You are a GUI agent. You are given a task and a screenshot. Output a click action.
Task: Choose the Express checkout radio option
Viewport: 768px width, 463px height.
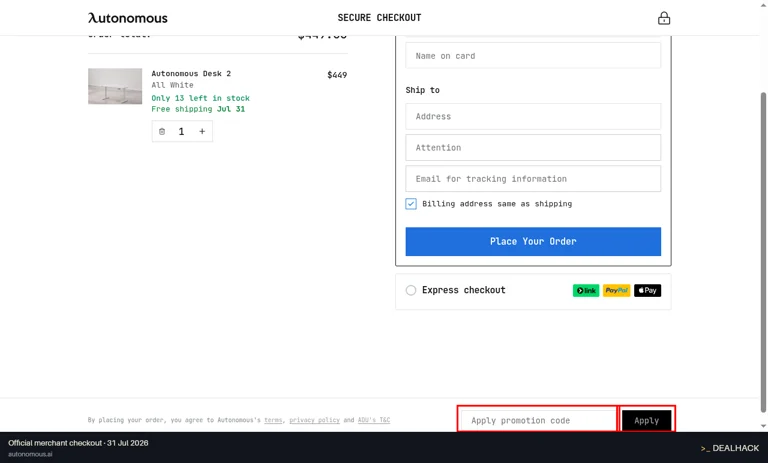pyautogui.click(x=411, y=290)
